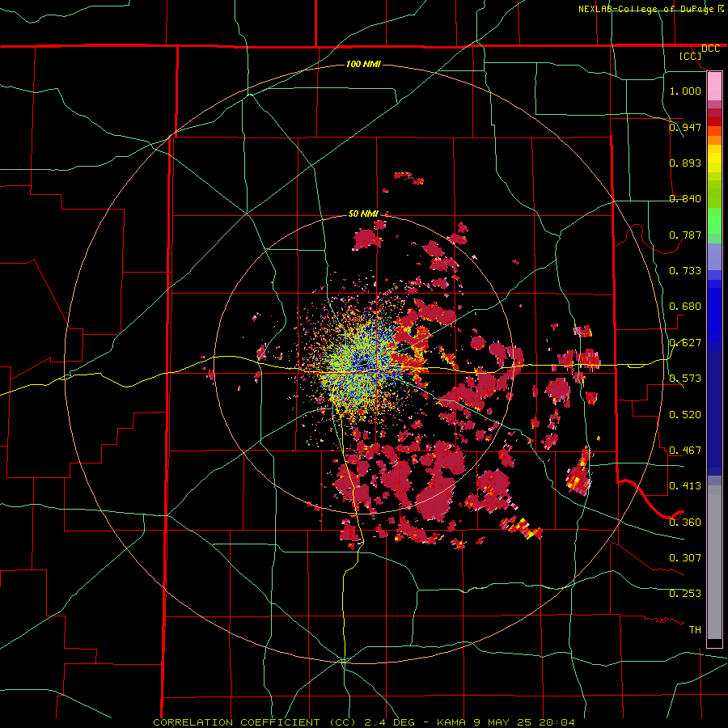The height and width of the screenshot is (728, 728).
Task: Click the TH threshold label on legend
Action: (x=695, y=630)
